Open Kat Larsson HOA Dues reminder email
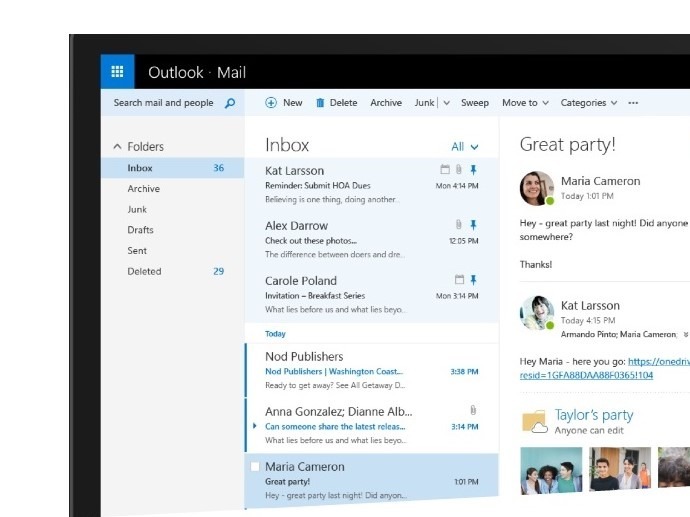This screenshot has width=690, height=517. 372,185
